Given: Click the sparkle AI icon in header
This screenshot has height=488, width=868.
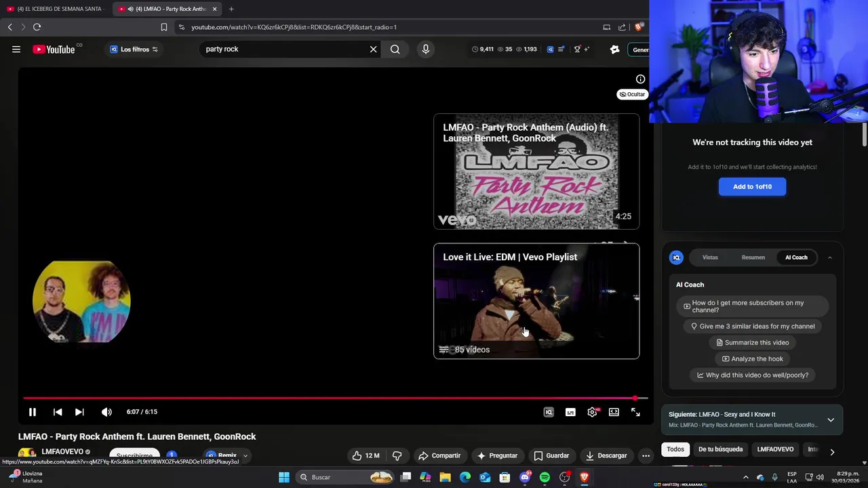Looking at the screenshot, I should click(x=586, y=49).
